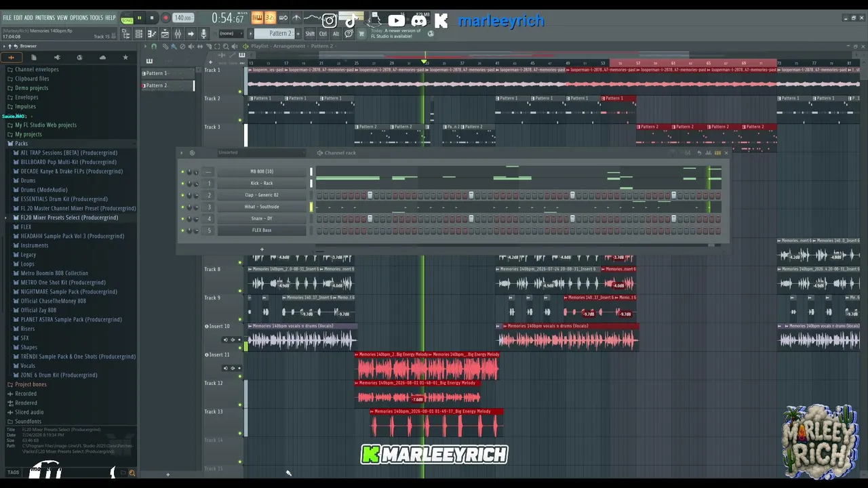Image resolution: width=868 pixels, height=488 pixels.
Task: Select the Mute tool in Playlist toolbar
Action: pos(191,46)
